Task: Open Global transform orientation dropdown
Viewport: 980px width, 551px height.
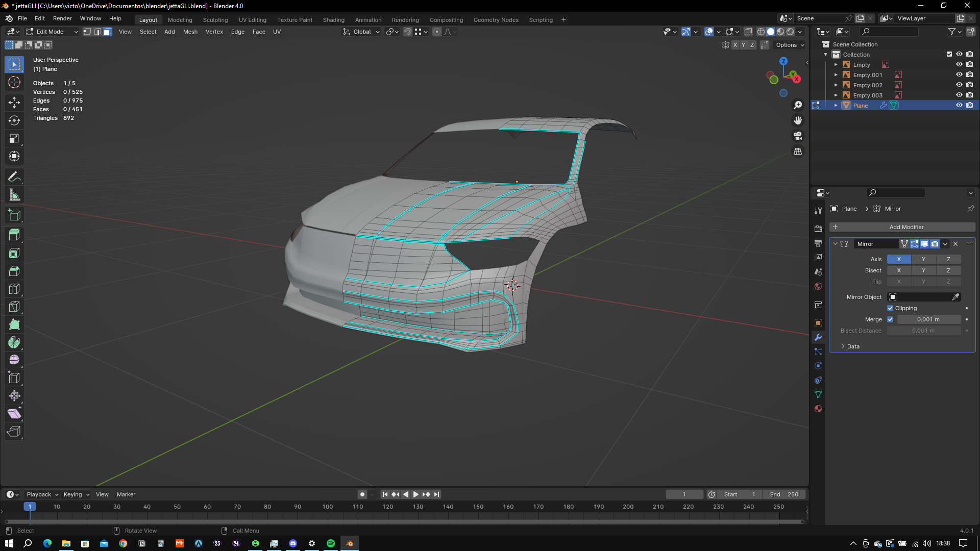Action: pos(362,32)
